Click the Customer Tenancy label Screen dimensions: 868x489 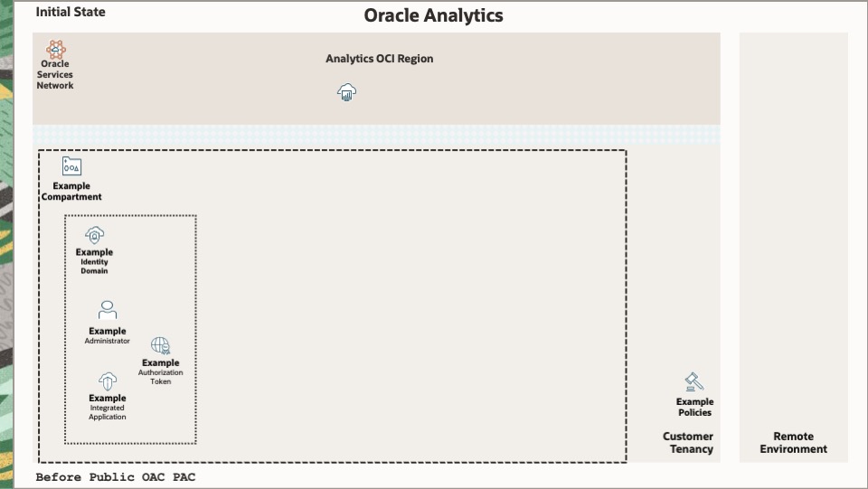point(687,443)
